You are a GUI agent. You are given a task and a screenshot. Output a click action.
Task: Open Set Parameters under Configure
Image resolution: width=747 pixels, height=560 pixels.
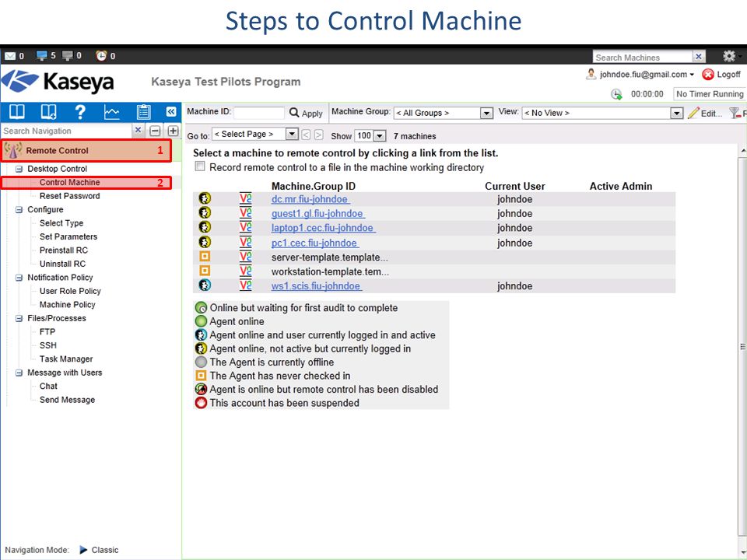point(68,236)
